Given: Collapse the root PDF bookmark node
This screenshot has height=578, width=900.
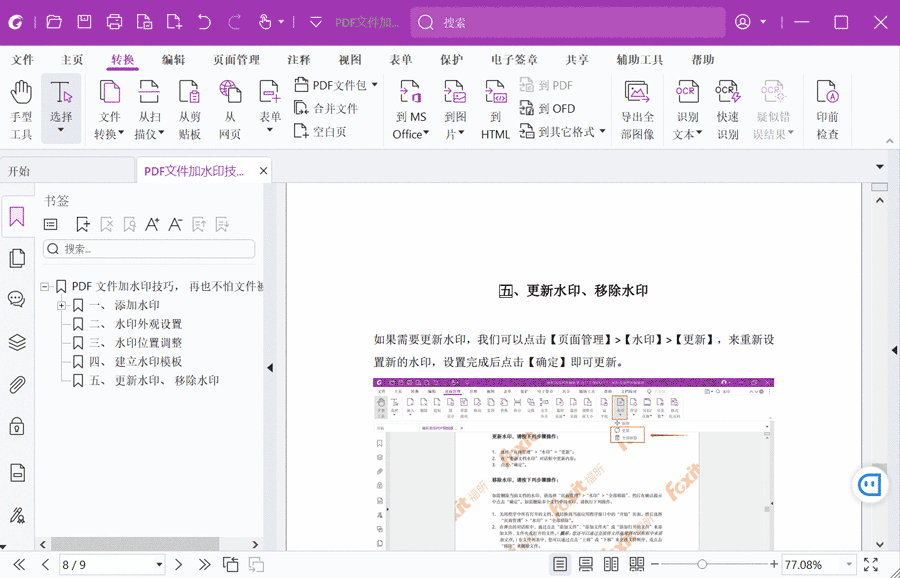Looking at the screenshot, I should [x=45, y=286].
